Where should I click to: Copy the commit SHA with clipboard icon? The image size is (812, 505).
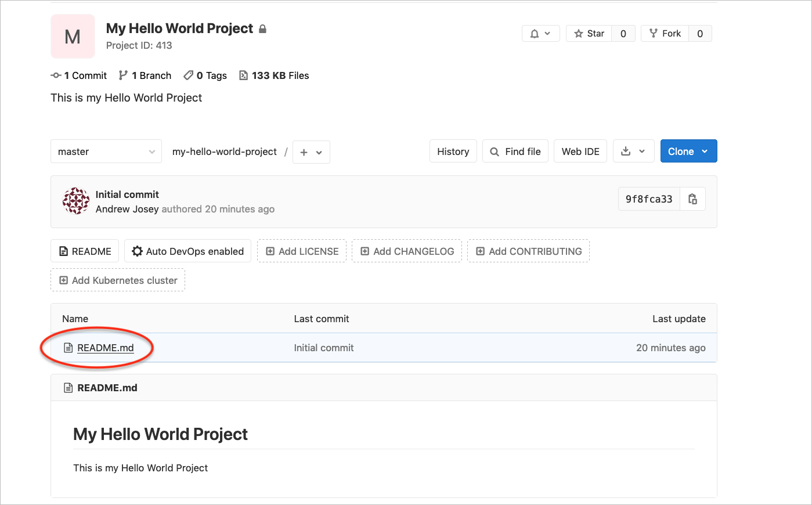pyautogui.click(x=692, y=199)
